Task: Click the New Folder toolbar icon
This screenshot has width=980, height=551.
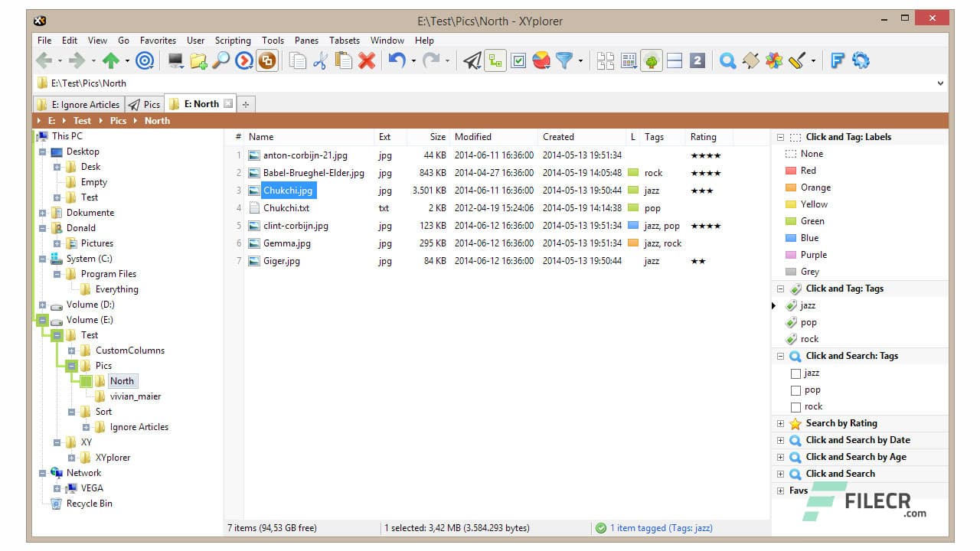Action: click(198, 60)
